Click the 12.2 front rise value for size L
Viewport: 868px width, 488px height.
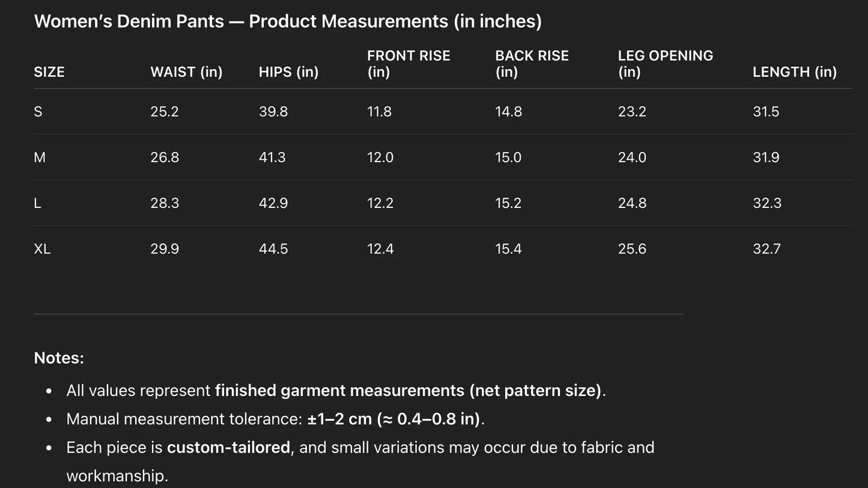380,203
